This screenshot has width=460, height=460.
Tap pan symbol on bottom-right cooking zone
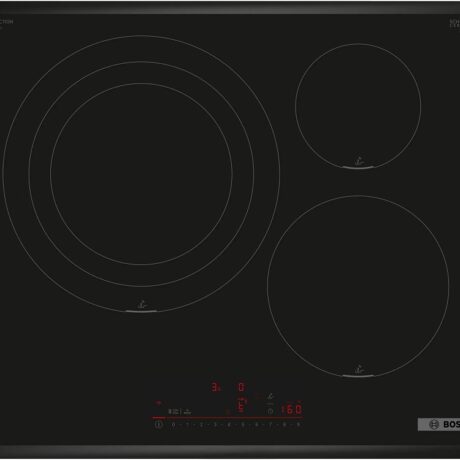click(358, 369)
